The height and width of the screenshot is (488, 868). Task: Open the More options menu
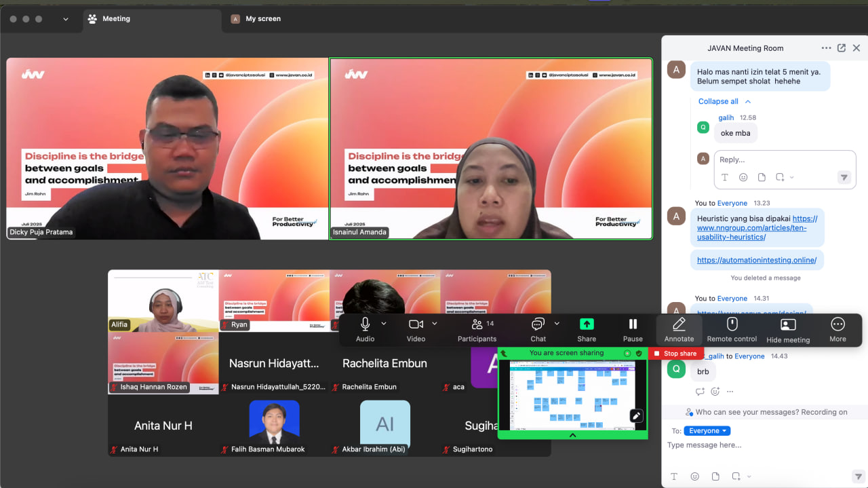837,329
